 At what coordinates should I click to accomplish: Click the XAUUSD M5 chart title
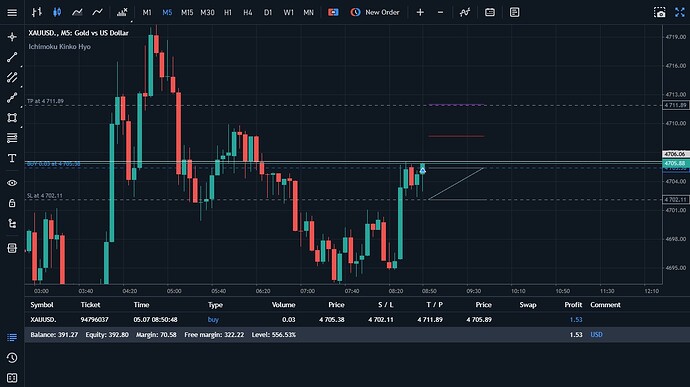[x=78, y=33]
